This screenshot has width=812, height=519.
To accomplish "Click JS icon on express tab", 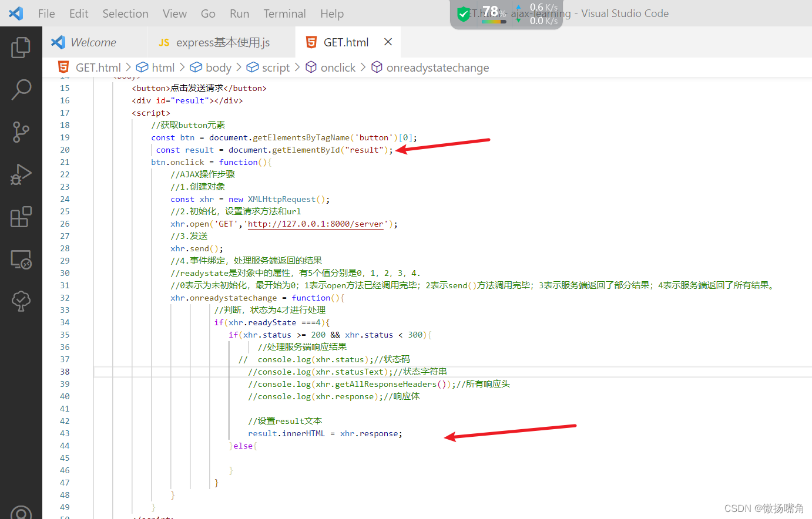I will (x=164, y=42).
